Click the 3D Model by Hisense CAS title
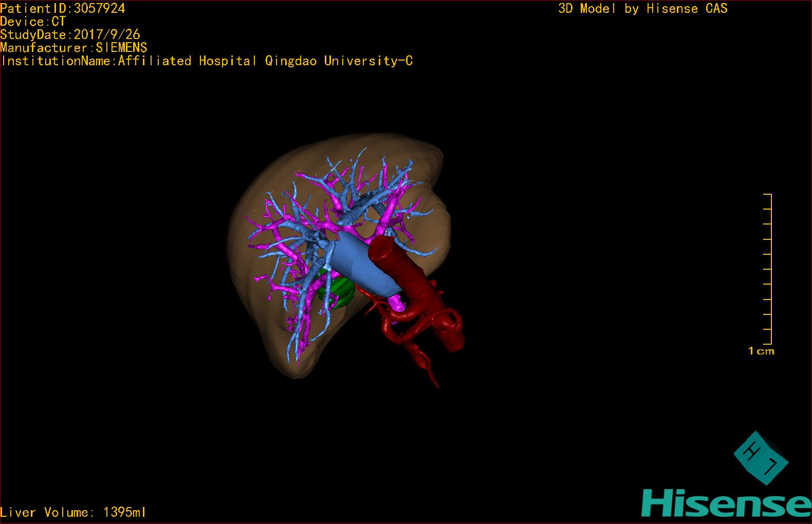Image resolution: width=812 pixels, height=524 pixels. pyautogui.click(x=643, y=8)
